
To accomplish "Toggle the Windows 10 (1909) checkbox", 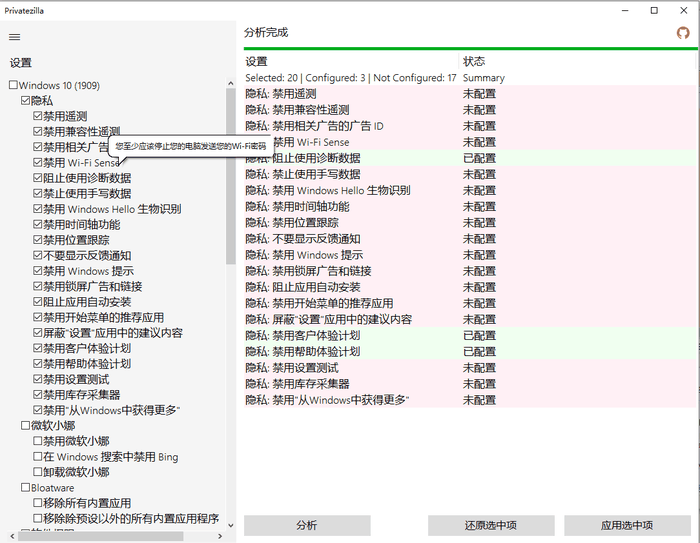I will click(x=13, y=85).
